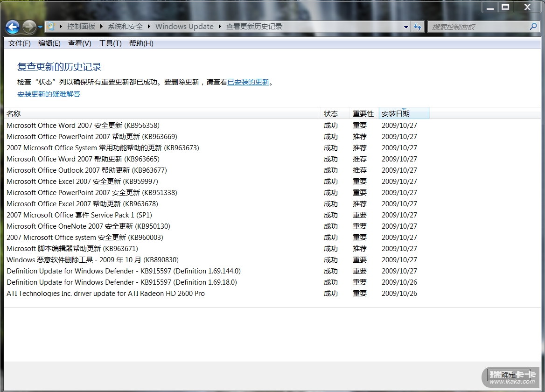Minimize the Windows Update history window
This screenshot has width=545, height=392.
click(x=490, y=7)
